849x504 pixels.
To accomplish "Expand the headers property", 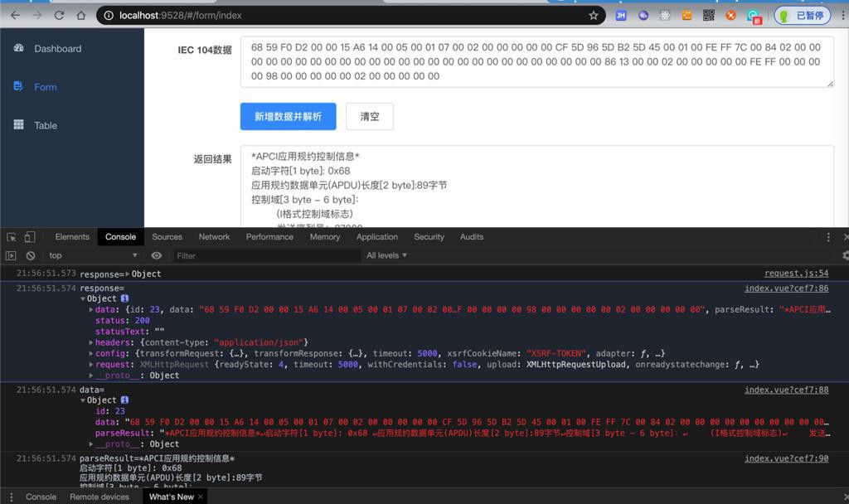I will [x=91, y=342].
